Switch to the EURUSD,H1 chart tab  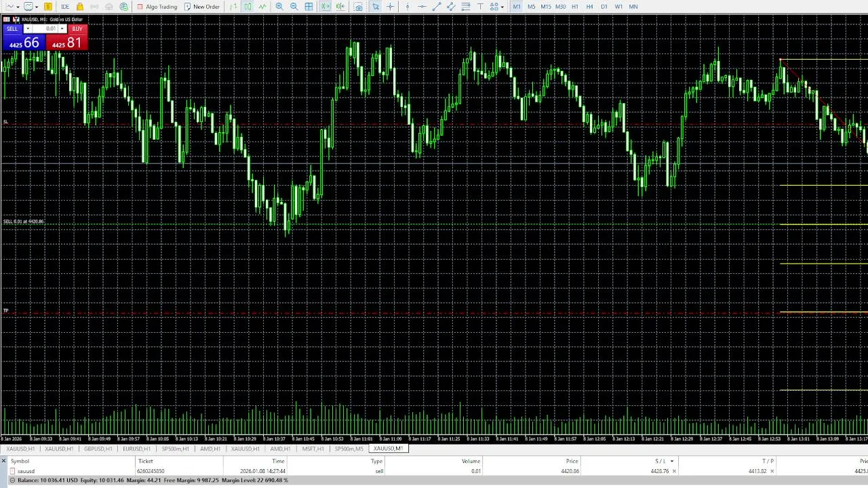pyautogui.click(x=137, y=449)
